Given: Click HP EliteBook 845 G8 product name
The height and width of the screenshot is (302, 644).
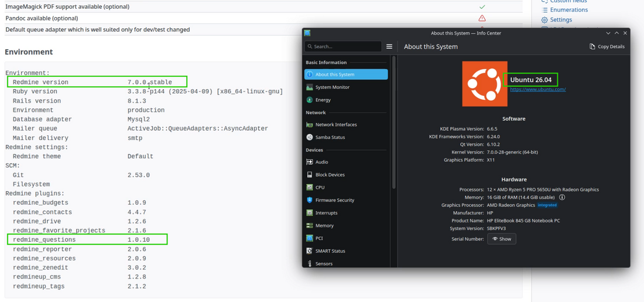Looking at the screenshot, I should click(x=523, y=220).
